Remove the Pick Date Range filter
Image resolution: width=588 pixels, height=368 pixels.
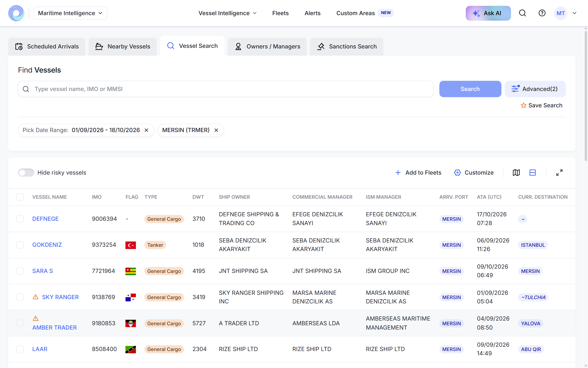pyautogui.click(x=146, y=130)
